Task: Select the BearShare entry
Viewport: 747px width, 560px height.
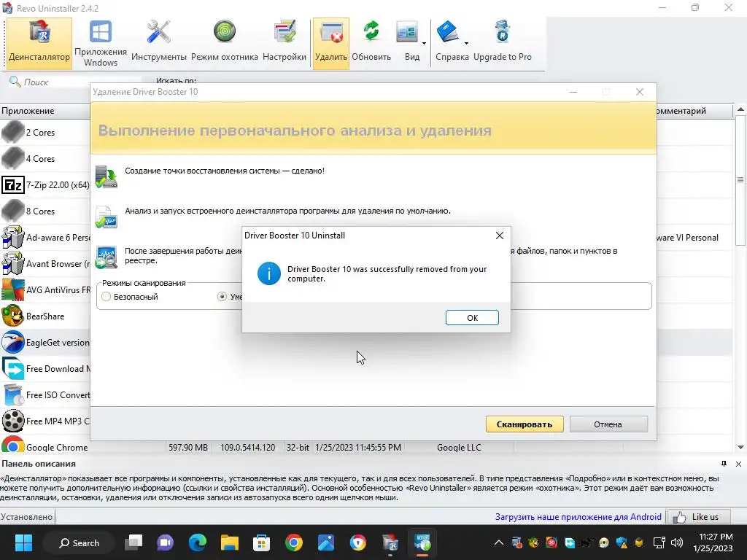Action: tap(45, 316)
